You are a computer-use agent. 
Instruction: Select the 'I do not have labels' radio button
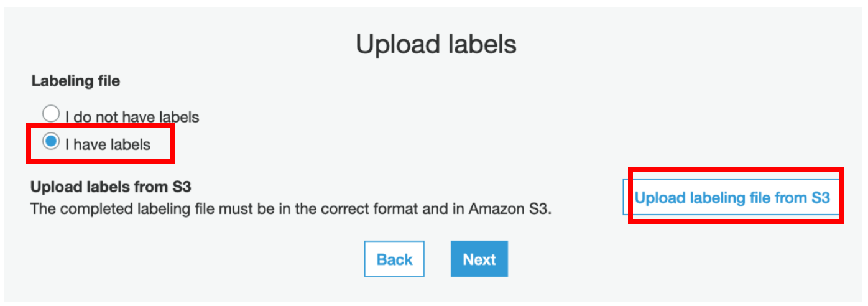tap(51, 114)
